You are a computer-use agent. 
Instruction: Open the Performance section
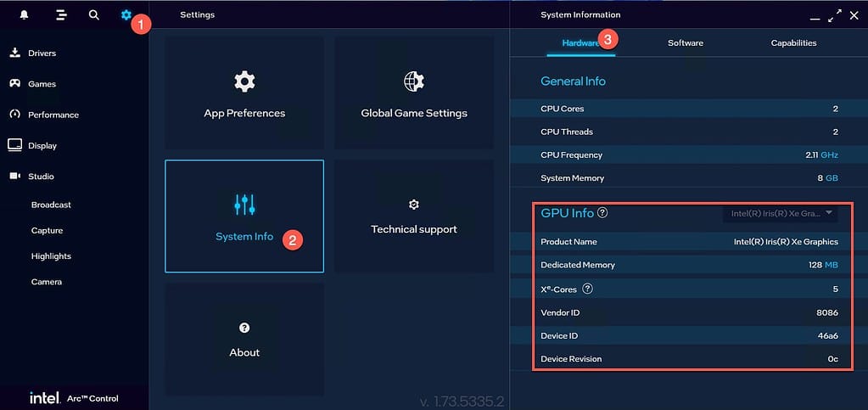(53, 115)
